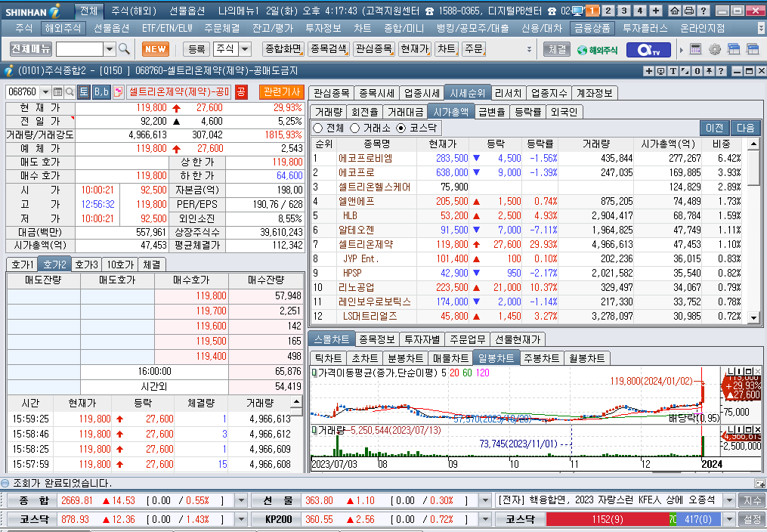Expand the toolbar overflow chevron after 주문
The width and height of the screenshot is (767, 532).
tap(529, 49)
